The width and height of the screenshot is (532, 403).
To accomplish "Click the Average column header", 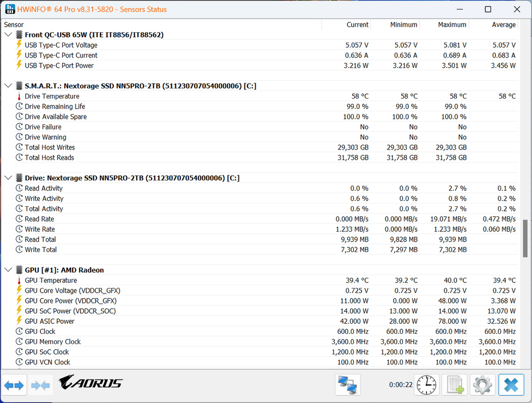I will pyautogui.click(x=504, y=25).
